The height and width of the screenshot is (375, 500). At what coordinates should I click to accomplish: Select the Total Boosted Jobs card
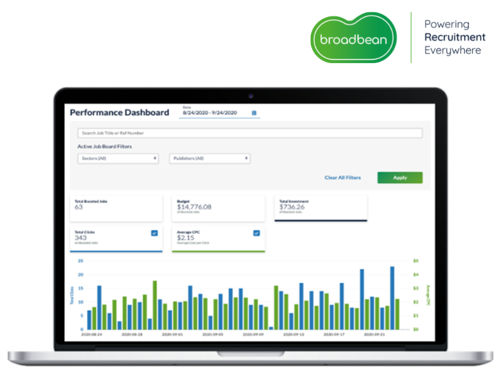pyautogui.click(x=116, y=209)
